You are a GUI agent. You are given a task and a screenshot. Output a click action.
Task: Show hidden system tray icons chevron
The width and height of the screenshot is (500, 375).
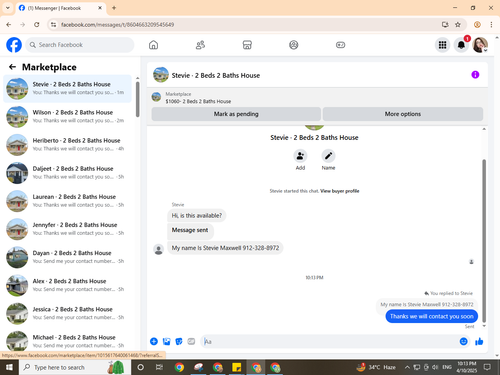[407, 367]
